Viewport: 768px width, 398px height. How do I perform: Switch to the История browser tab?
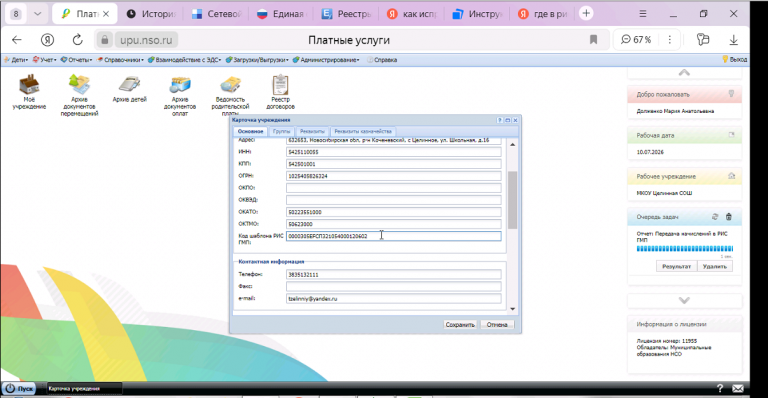point(150,14)
